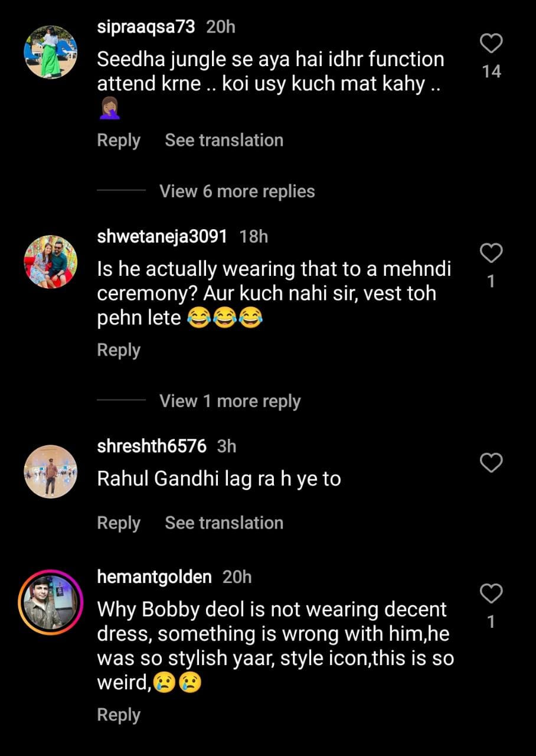Heart hemantgolden's comment

pos(491,592)
